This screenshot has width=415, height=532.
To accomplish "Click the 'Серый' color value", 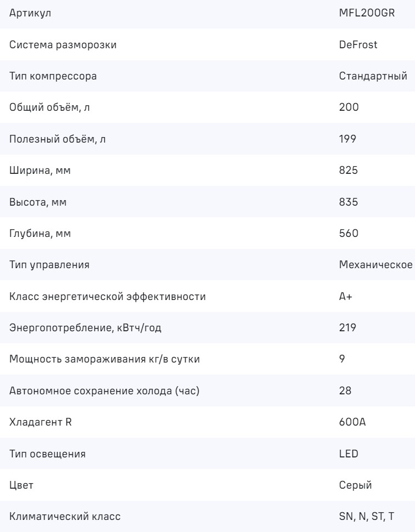I will point(355,486).
